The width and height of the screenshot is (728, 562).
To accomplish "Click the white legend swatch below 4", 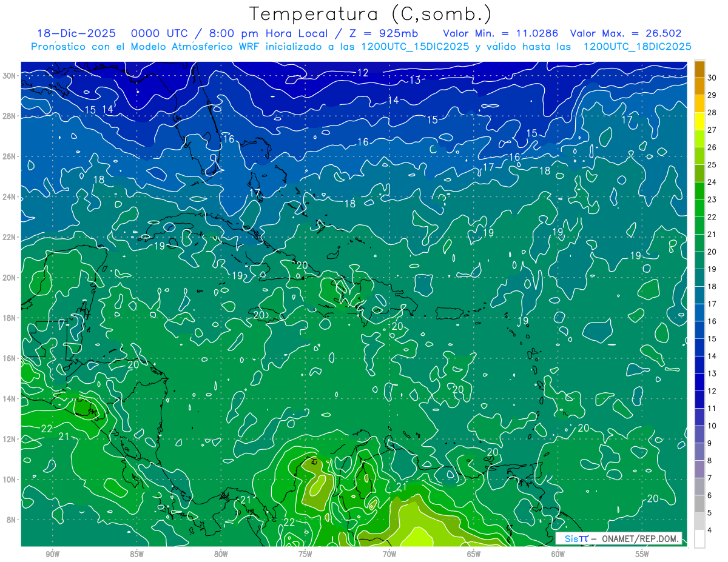I will [x=699, y=539].
